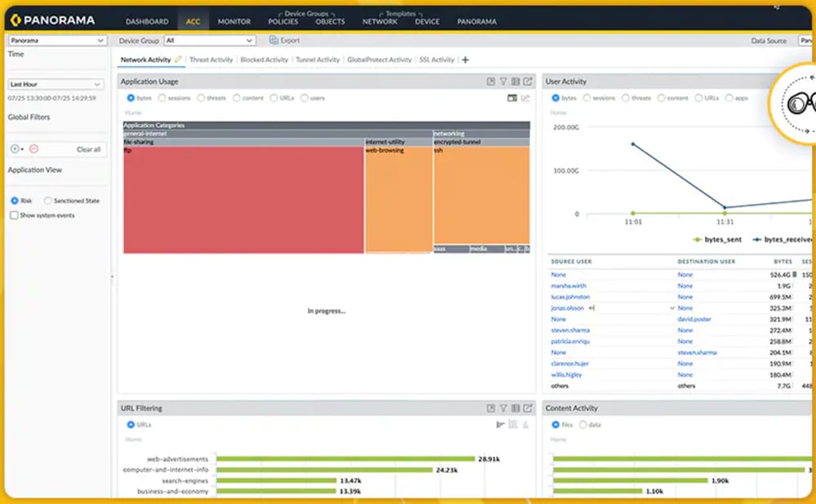Choose the Sanctioned State radio option
Viewport: 816px width, 504px height.
(48, 201)
